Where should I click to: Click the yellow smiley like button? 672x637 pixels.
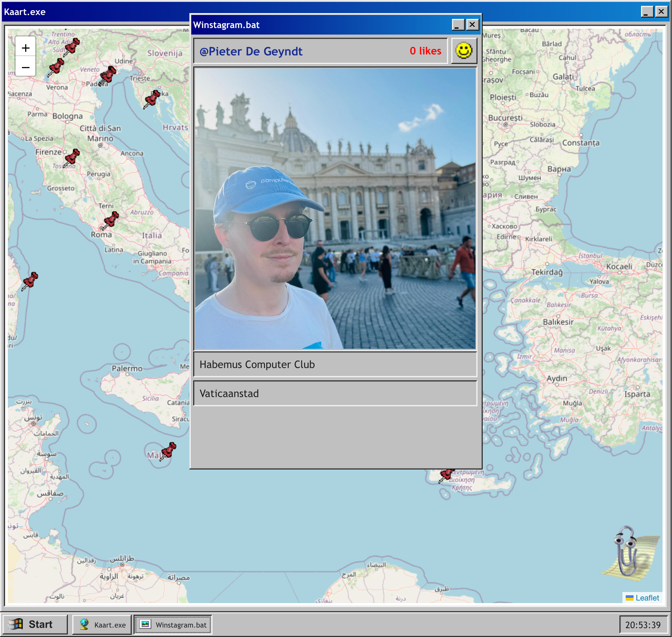tap(464, 51)
